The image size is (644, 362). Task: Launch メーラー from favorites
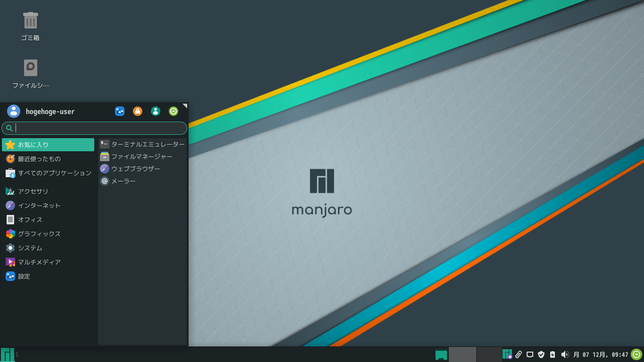coord(142,181)
